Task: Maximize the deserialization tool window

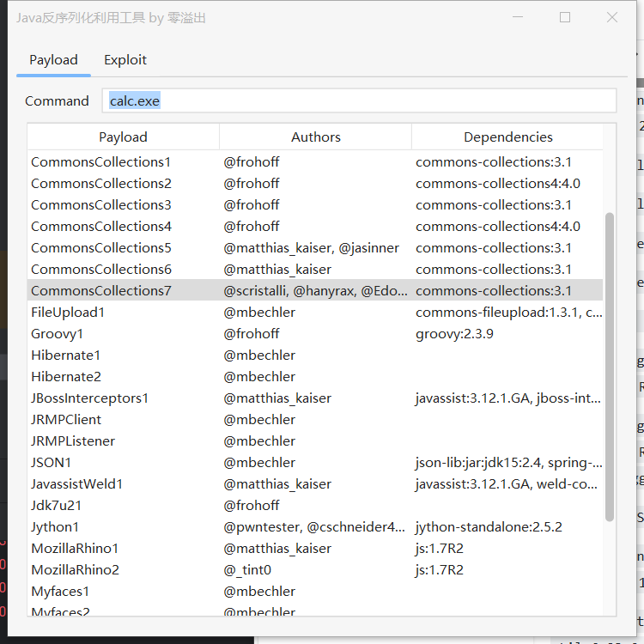Action: 565,17
